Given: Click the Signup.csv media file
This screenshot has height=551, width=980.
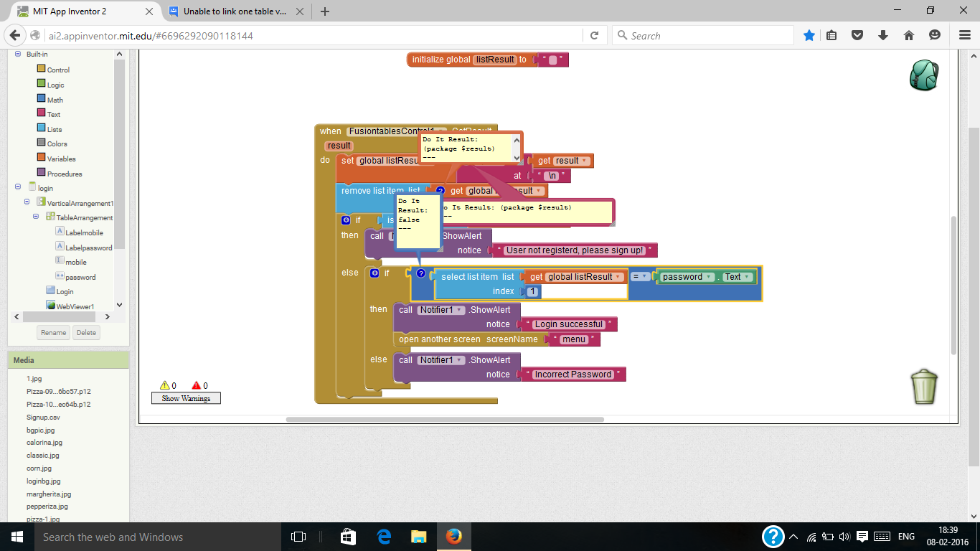Looking at the screenshot, I should [x=43, y=417].
